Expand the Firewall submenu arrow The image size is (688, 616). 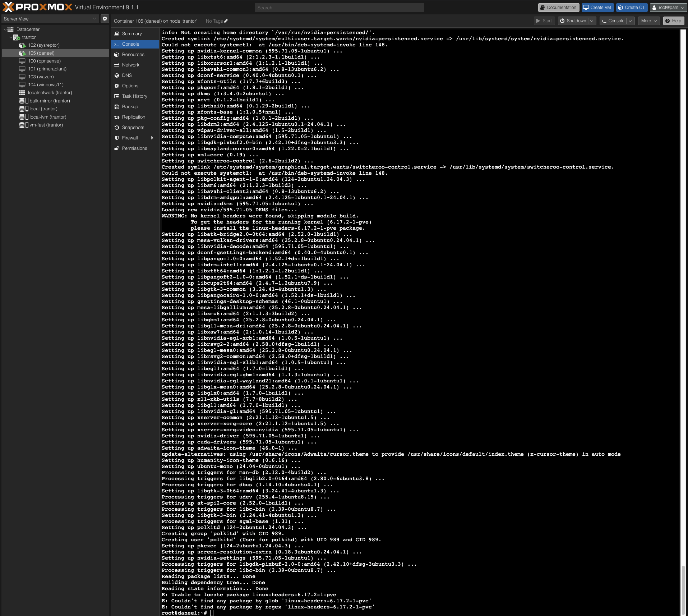click(152, 138)
